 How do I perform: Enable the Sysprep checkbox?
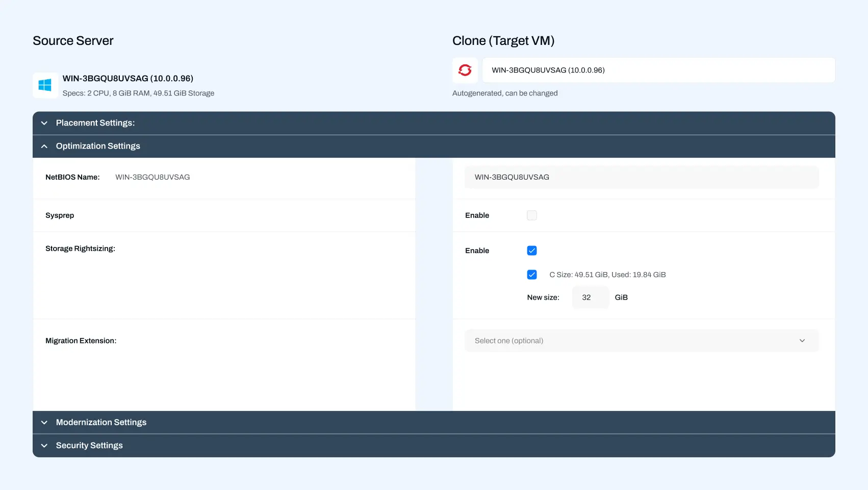531,215
